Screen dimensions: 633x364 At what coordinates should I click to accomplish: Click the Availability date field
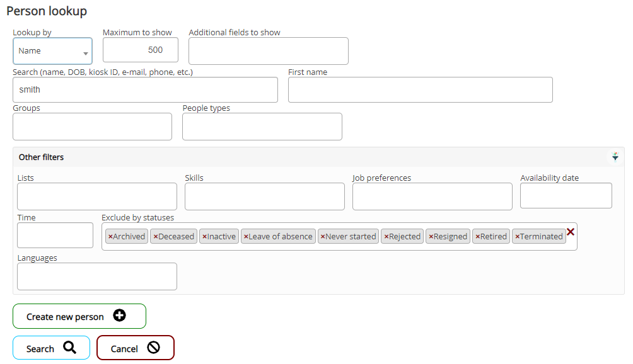pos(566,196)
